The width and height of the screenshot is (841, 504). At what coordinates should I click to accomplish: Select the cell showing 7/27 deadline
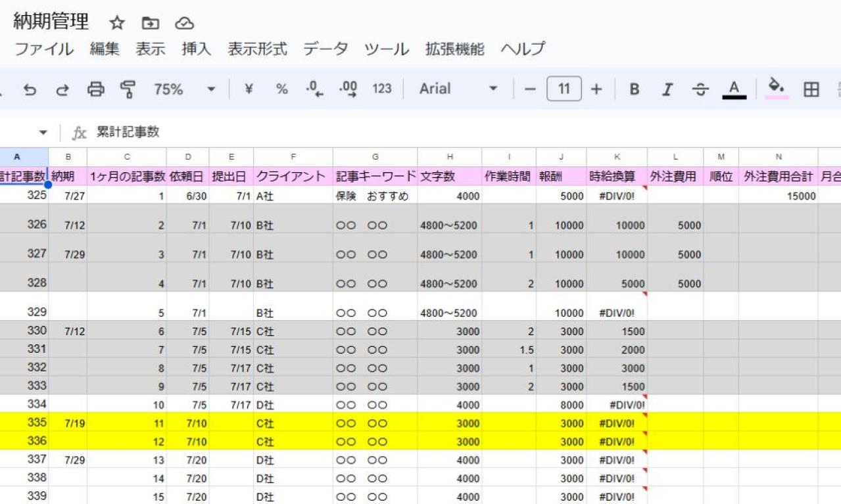point(68,195)
